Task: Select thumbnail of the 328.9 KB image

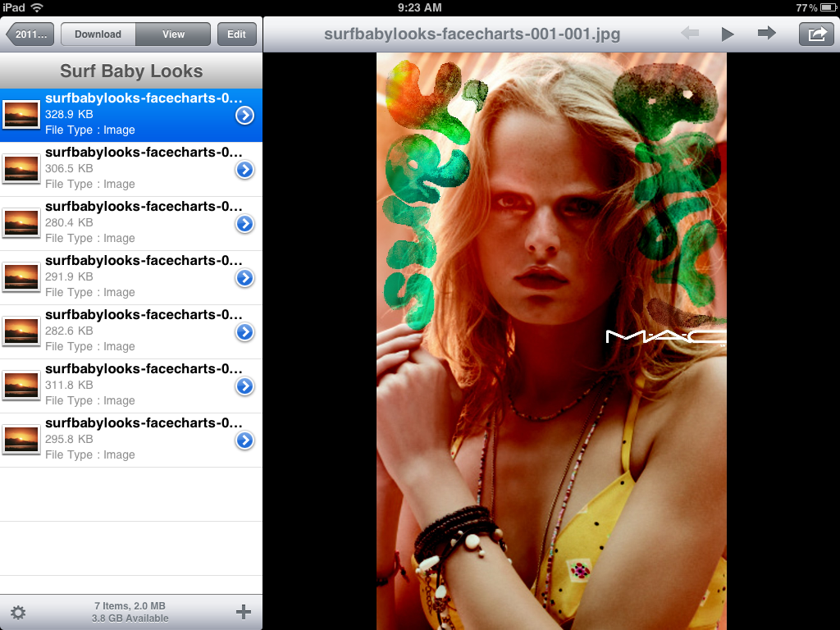Action: [x=21, y=115]
